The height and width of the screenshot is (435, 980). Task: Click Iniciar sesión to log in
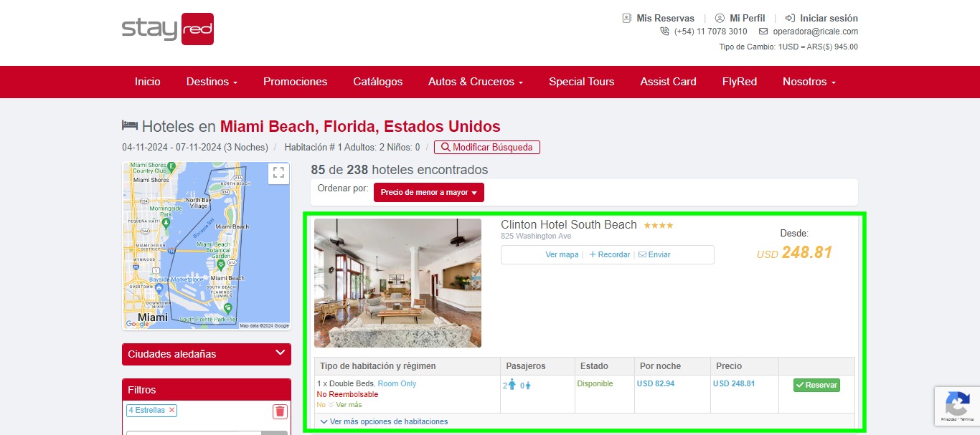[x=821, y=18]
